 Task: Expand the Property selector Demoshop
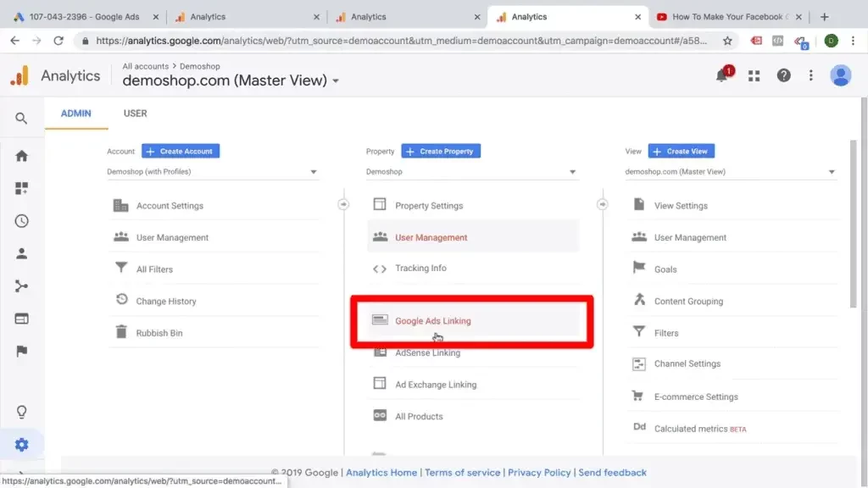pyautogui.click(x=471, y=172)
